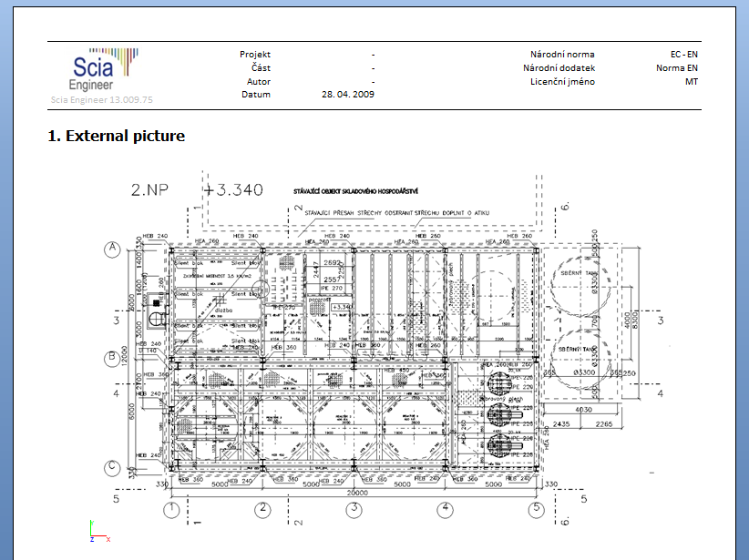Click the XYZ coordinate axis icon
This screenshot has height=560, width=749.
(99, 533)
